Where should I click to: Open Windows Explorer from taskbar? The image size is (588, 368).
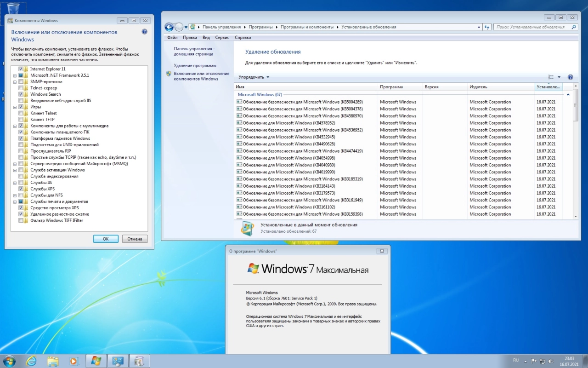click(53, 361)
